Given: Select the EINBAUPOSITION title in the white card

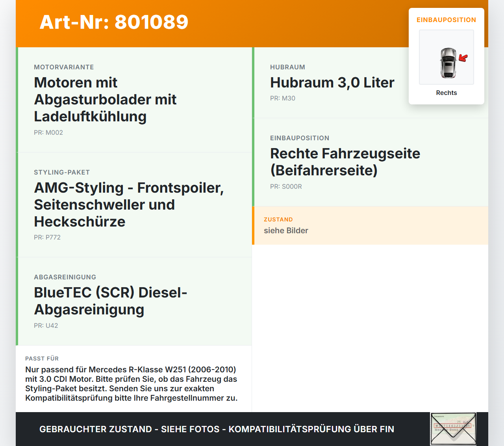Looking at the screenshot, I should click(447, 20).
